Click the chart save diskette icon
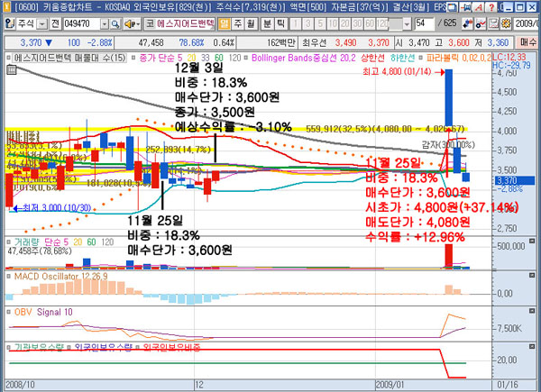The width and height of the screenshot is (541, 392). (494, 23)
